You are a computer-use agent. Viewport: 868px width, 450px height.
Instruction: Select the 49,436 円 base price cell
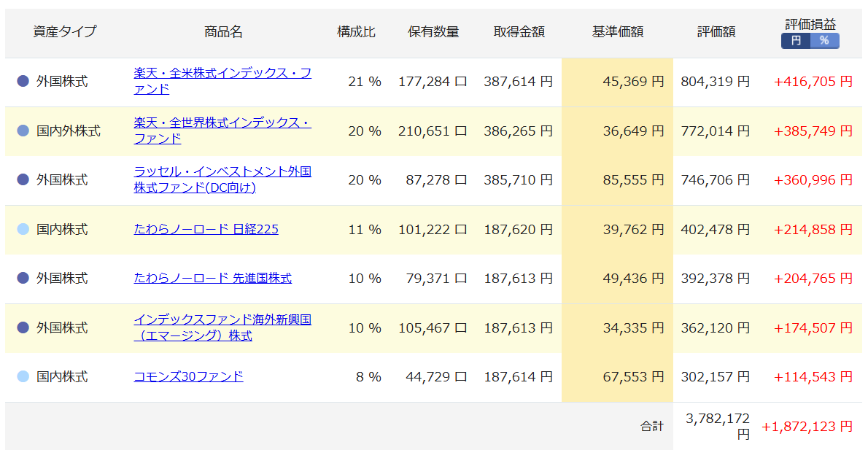pyautogui.click(x=617, y=279)
